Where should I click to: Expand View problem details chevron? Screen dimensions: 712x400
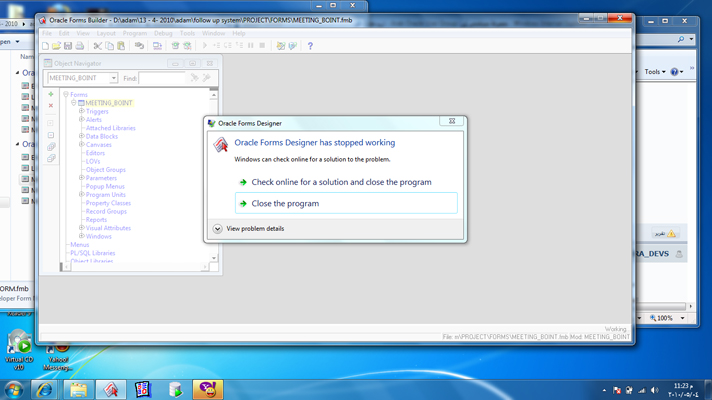pos(217,229)
